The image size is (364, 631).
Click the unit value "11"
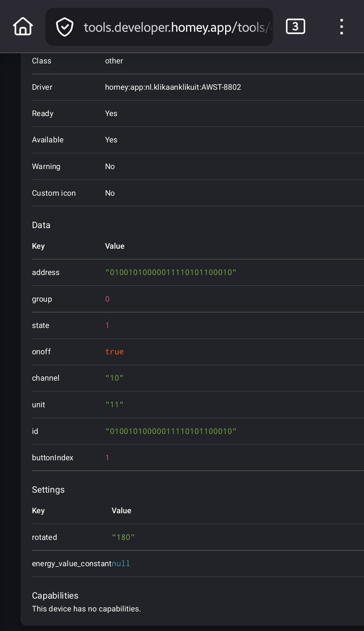click(x=114, y=405)
